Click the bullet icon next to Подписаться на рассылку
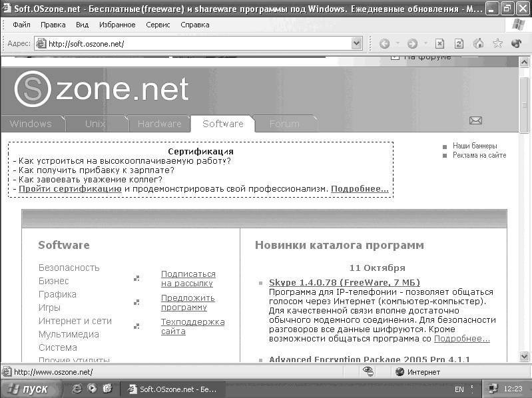This screenshot has width=532, height=398. pos(136,278)
